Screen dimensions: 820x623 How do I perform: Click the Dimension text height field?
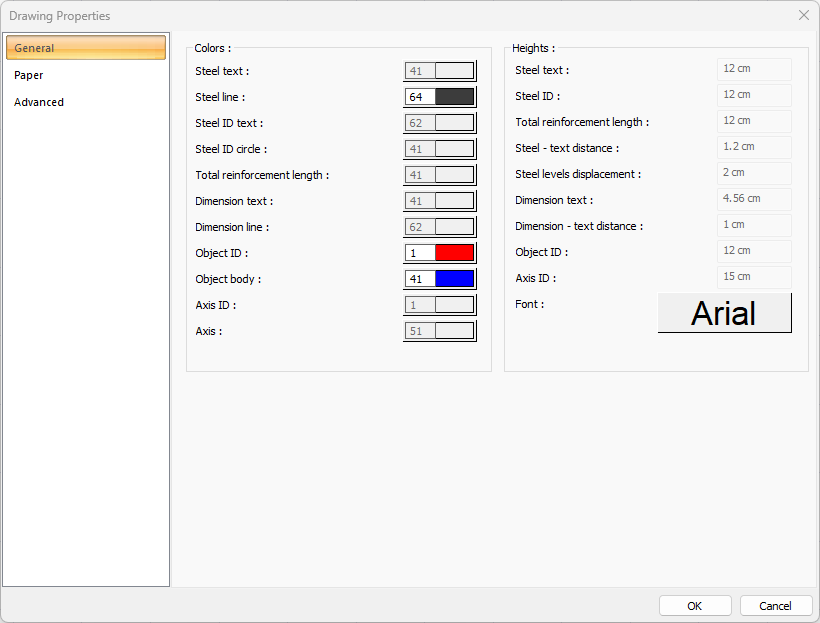(754, 199)
